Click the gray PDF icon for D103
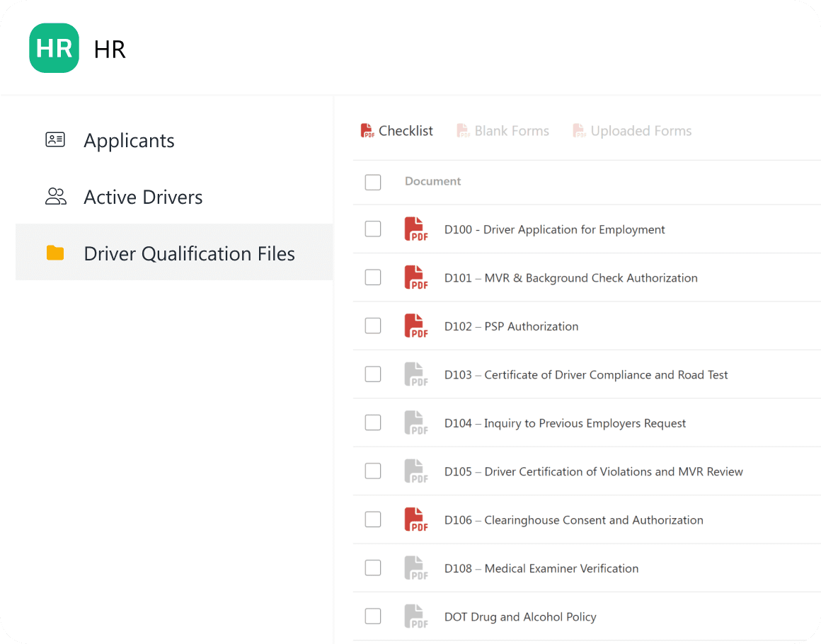821x644 pixels. pyautogui.click(x=416, y=374)
